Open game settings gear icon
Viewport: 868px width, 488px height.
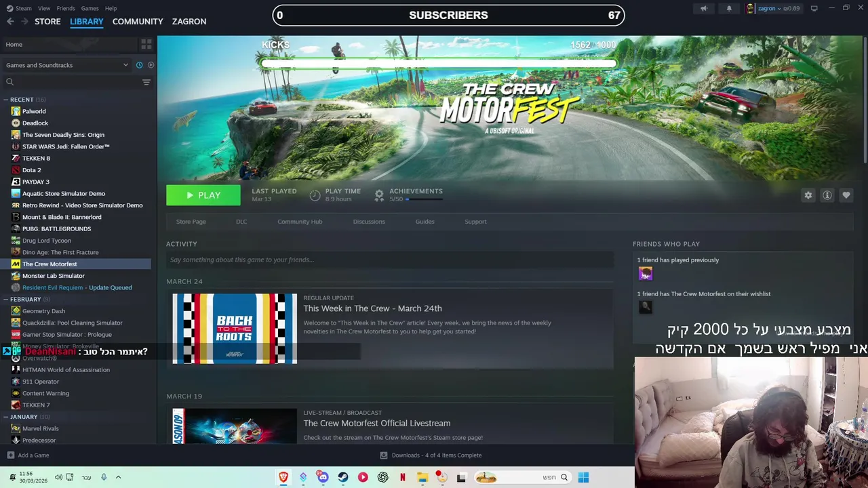coord(808,195)
